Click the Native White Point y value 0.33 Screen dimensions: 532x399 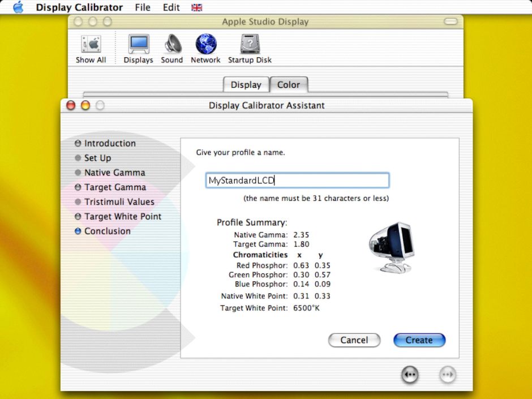click(x=323, y=296)
